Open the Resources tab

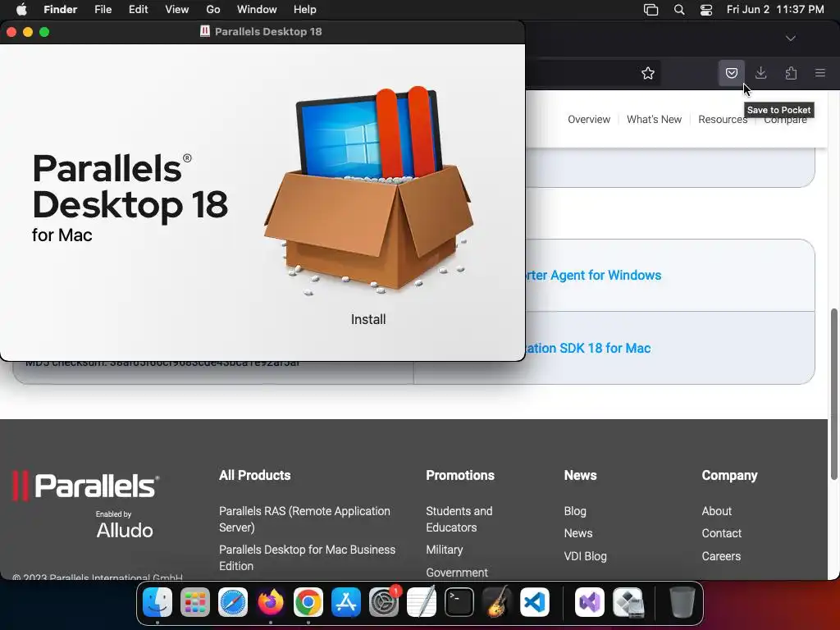[x=722, y=120]
